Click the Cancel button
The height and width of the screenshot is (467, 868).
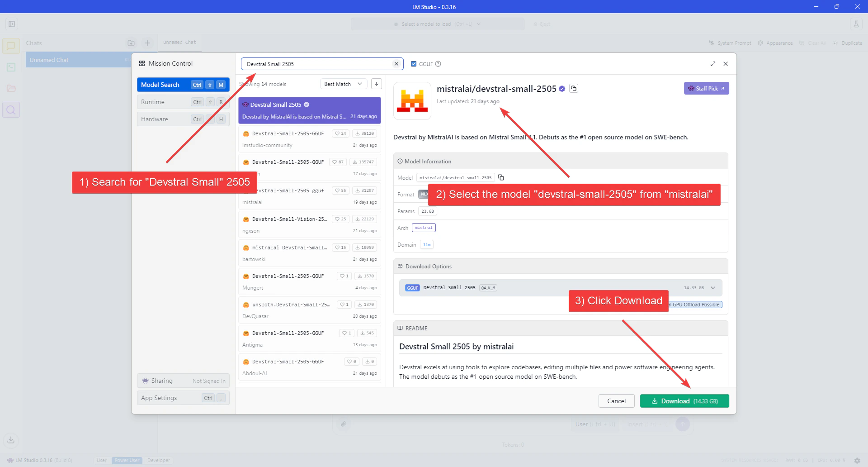coord(616,401)
